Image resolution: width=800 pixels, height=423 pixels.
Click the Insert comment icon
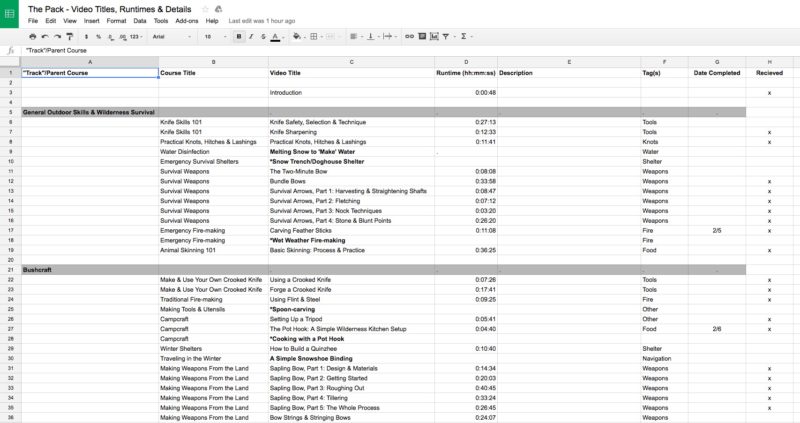(422, 37)
